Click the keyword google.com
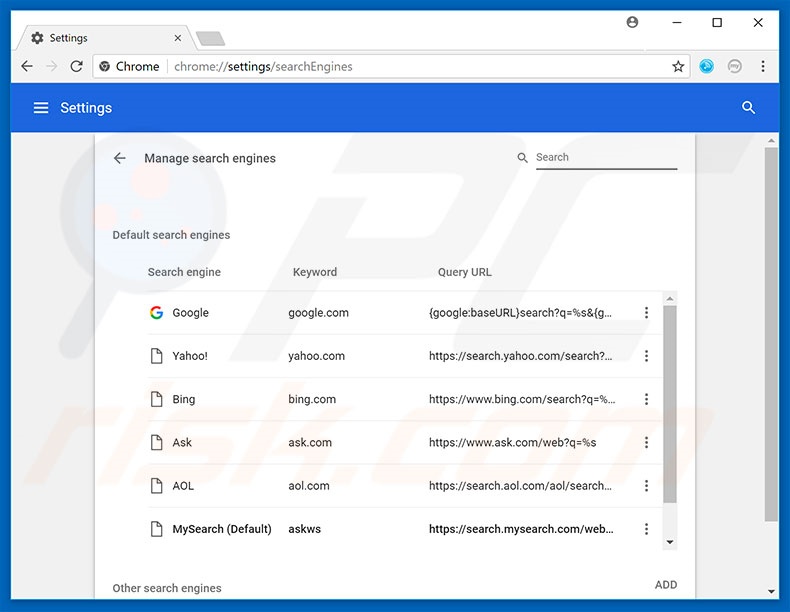Image resolution: width=790 pixels, height=612 pixels. point(318,313)
